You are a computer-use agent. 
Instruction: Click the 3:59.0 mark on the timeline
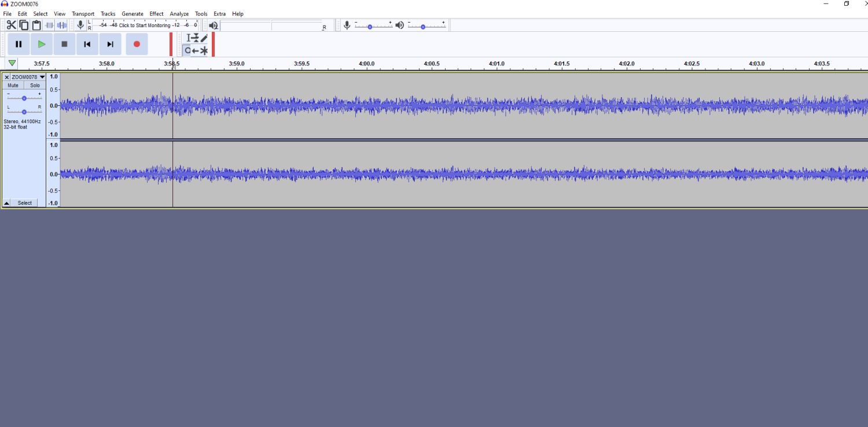237,64
